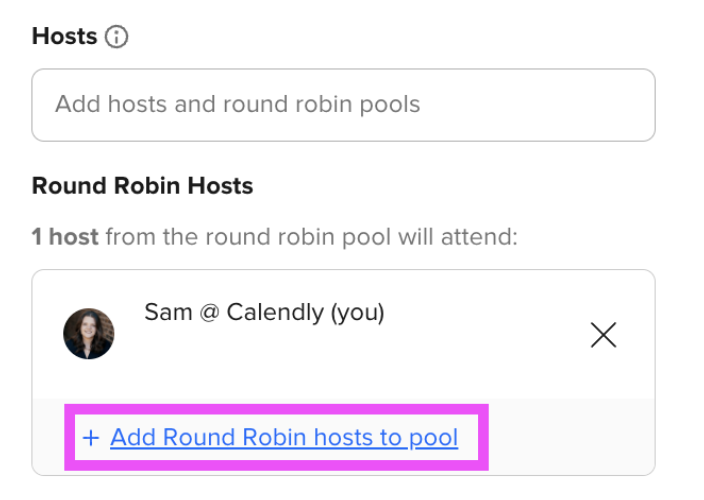This screenshot has width=704, height=500.
Task: Click the words "Add Round Robin" in the link
Action: [209, 438]
